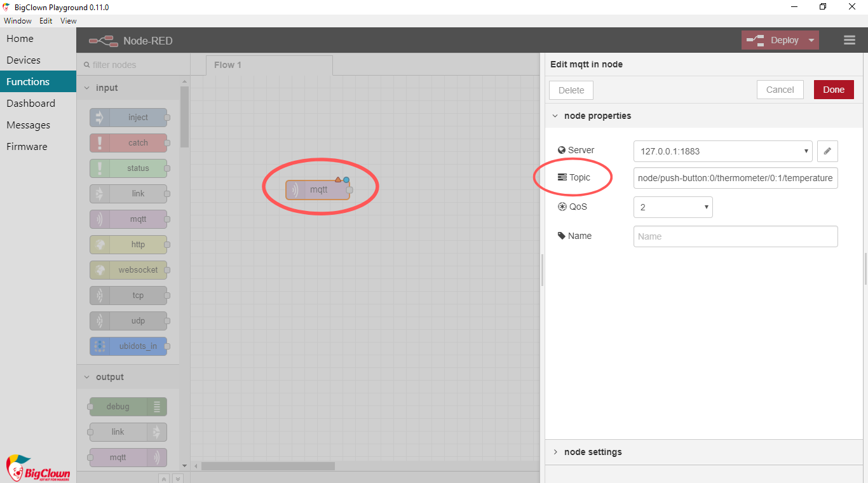Image resolution: width=868 pixels, height=483 pixels.
Task: Open Firmware in sidebar
Action: [x=38, y=147]
